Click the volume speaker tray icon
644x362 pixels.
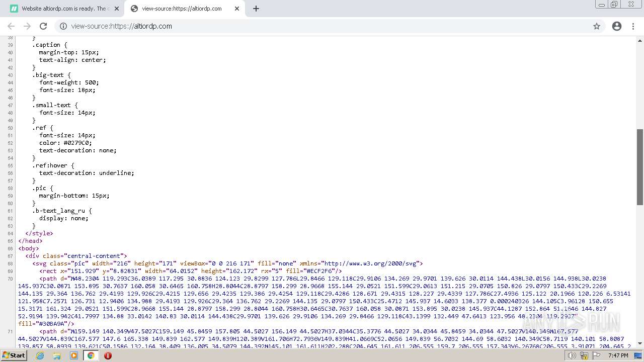(572, 355)
